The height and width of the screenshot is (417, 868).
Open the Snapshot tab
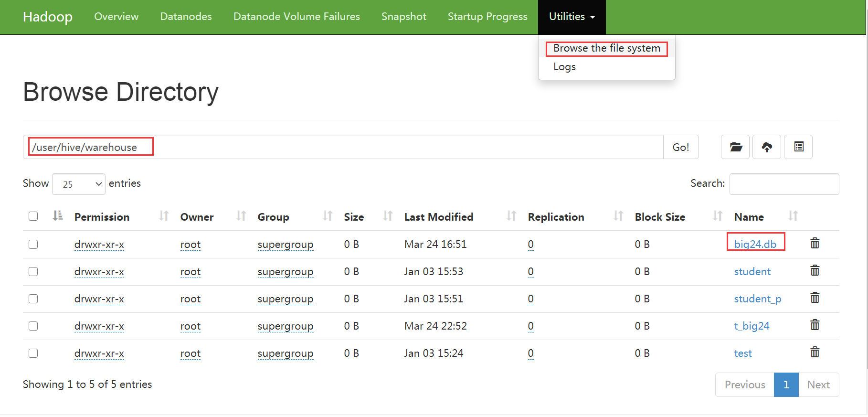coord(404,17)
